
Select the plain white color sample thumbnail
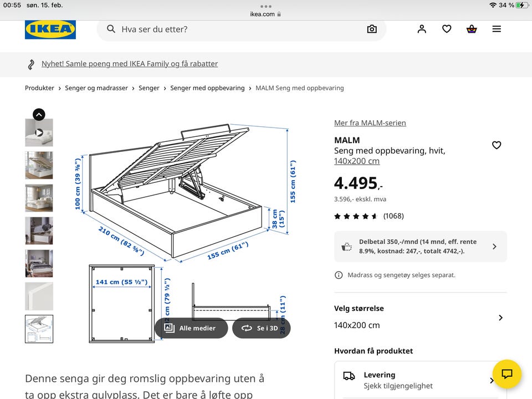click(x=39, y=296)
